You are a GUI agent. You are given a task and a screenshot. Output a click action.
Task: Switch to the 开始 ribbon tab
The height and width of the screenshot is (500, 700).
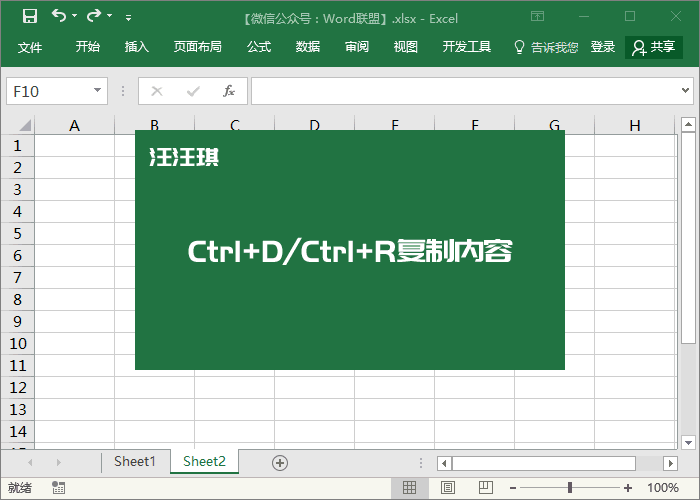88,47
